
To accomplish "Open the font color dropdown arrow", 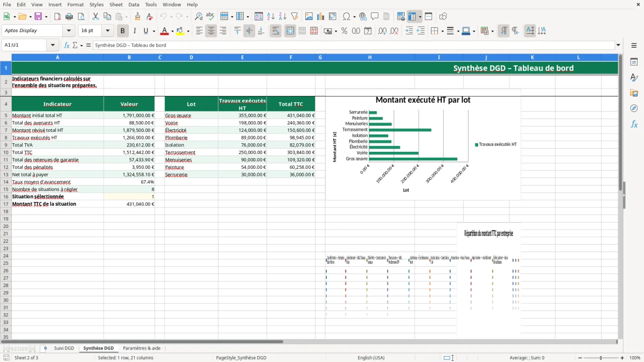I will coord(172,31).
